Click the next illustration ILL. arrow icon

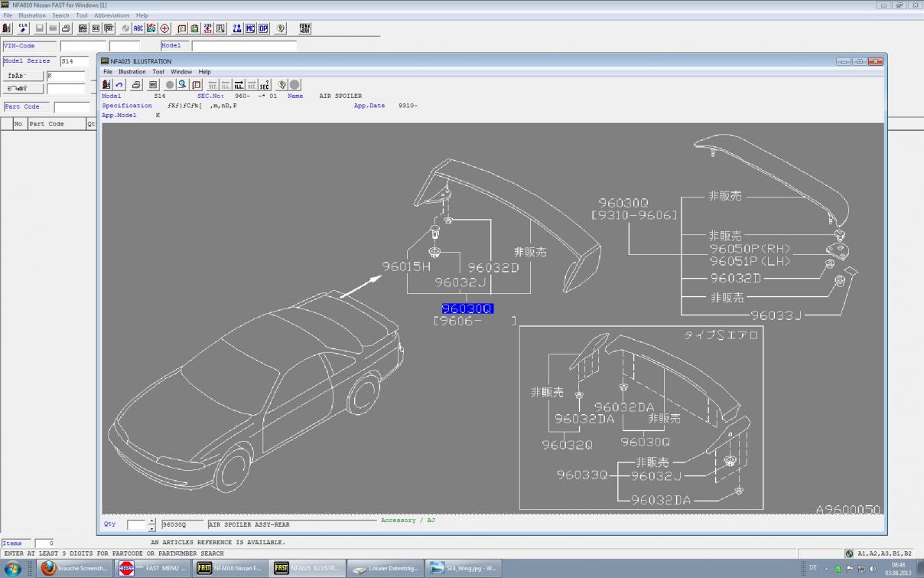[239, 85]
